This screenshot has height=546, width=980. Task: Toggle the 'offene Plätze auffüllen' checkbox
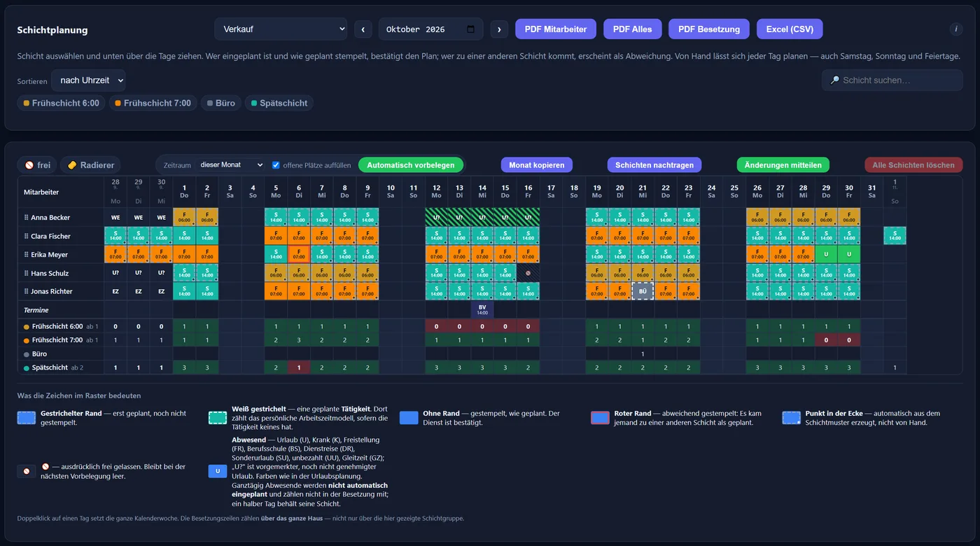(276, 165)
